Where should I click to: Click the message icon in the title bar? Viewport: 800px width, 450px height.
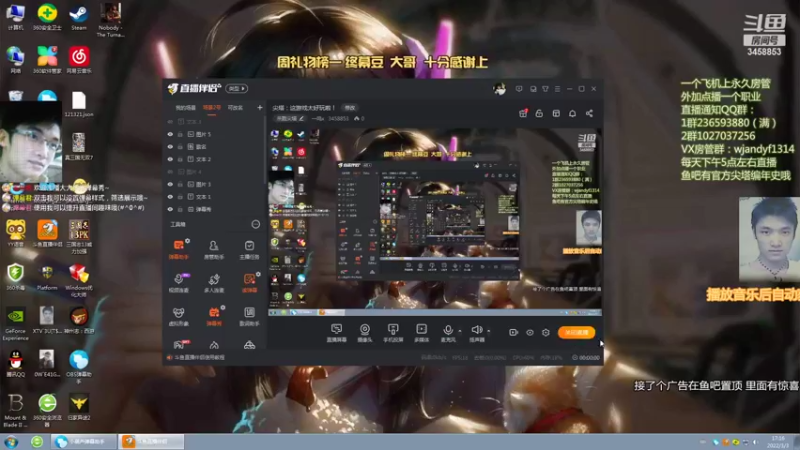[x=519, y=89]
